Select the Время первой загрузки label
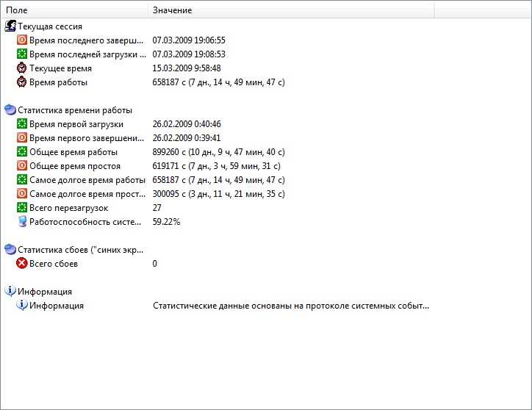Image resolution: width=532 pixels, height=410 pixels. [x=76, y=124]
